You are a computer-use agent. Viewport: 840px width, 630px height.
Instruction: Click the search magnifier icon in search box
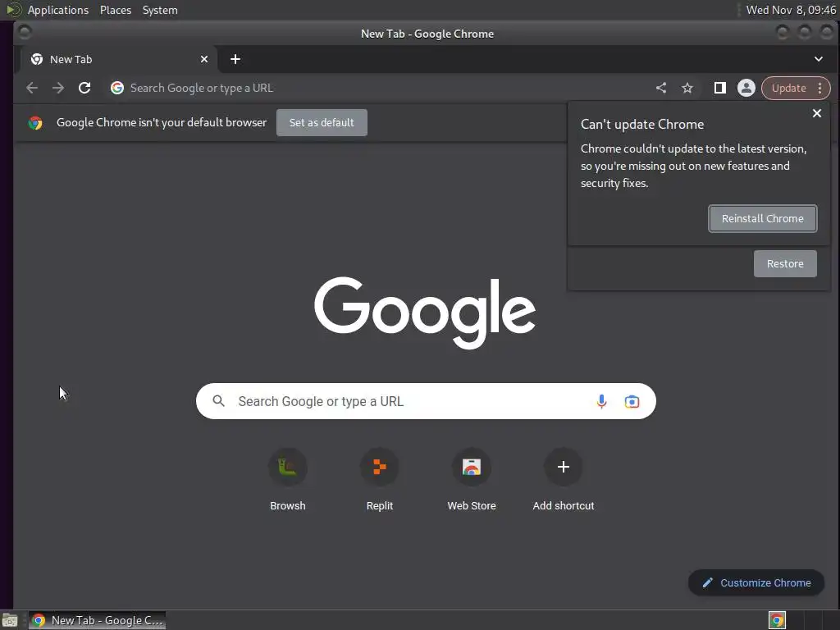(x=218, y=400)
